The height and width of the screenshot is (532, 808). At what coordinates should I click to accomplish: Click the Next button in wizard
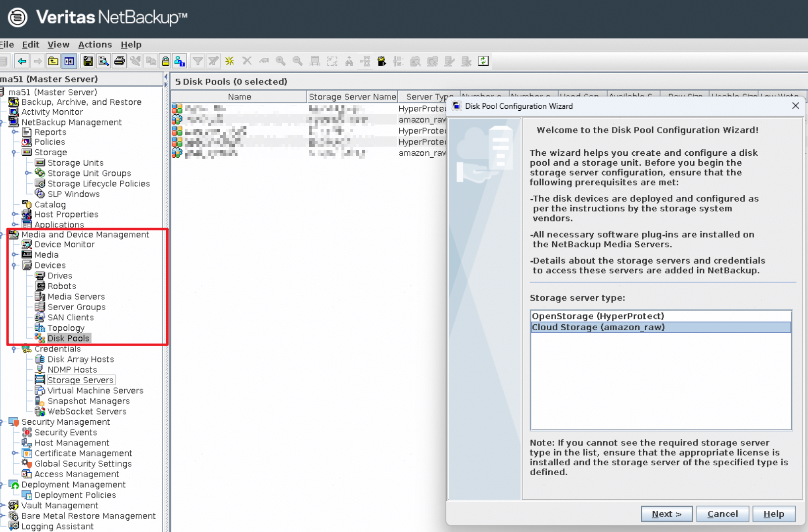pos(666,514)
